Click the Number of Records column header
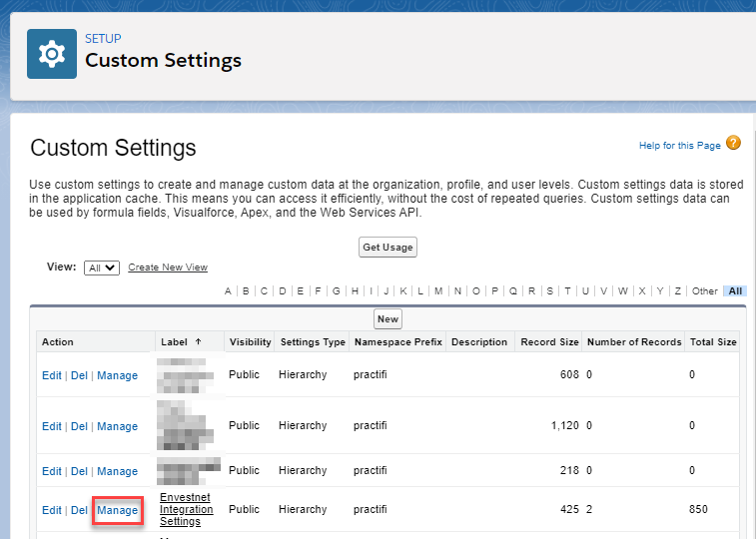Viewport: 756px width, 539px height. coord(634,342)
